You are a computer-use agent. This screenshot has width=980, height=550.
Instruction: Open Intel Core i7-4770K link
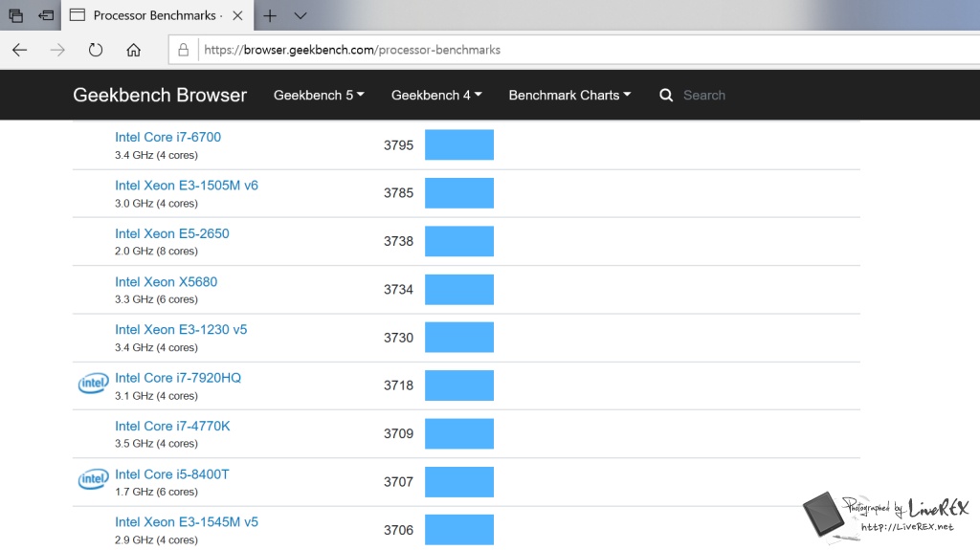[172, 426]
